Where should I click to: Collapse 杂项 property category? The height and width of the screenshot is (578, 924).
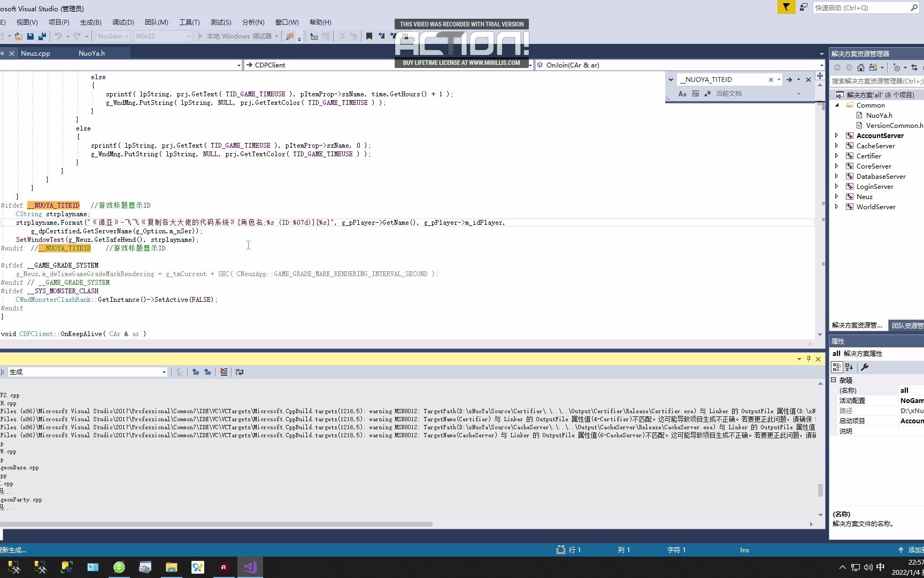[834, 380]
